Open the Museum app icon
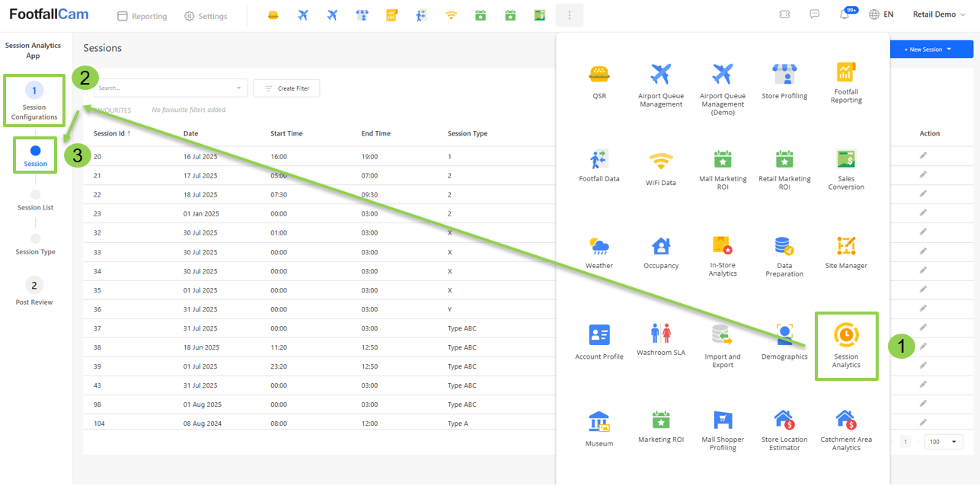This screenshot has width=980, height=486. 599,428
